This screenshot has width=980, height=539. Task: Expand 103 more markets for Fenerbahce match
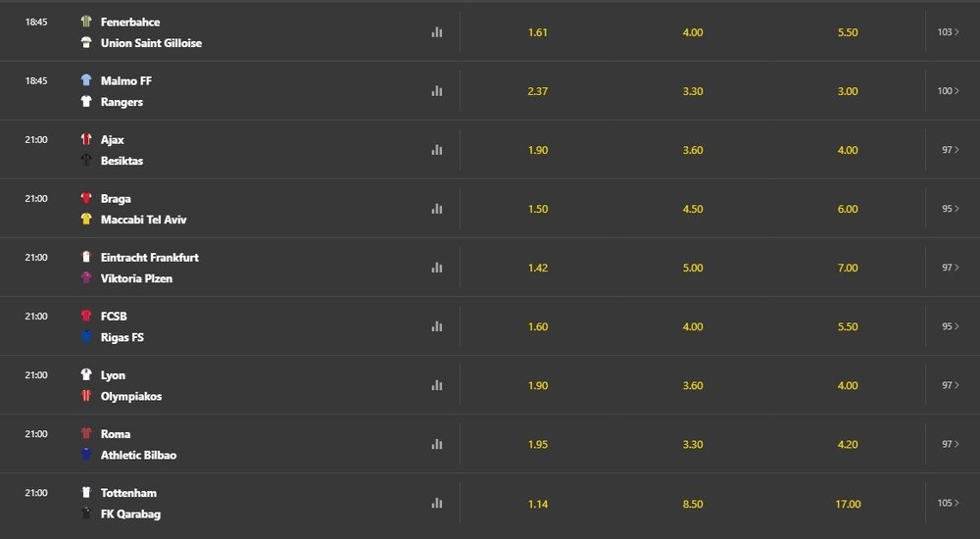[948, 32]
